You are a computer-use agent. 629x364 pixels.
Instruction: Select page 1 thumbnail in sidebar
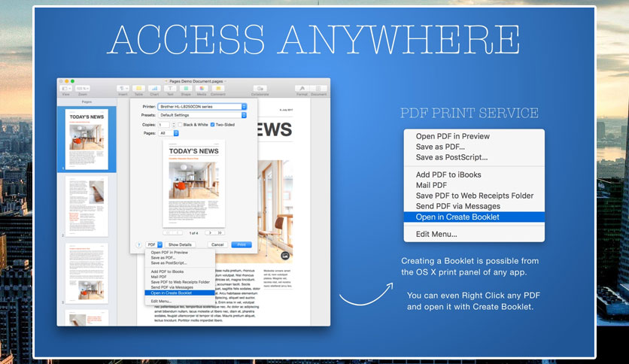point(87,139)
